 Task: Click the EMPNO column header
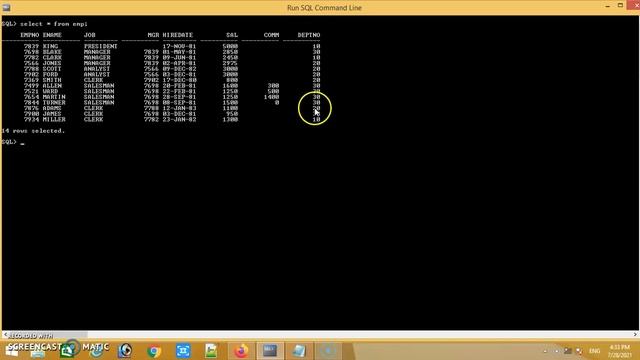pos(29,35)
